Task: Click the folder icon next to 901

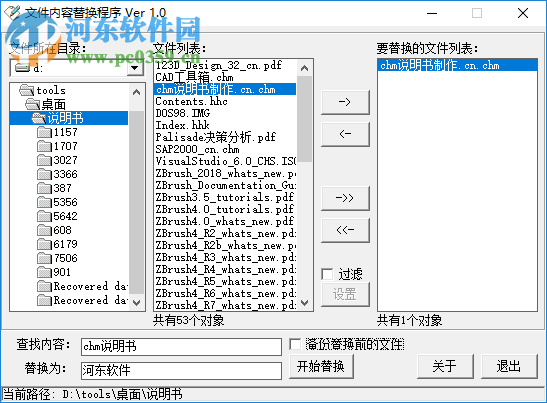Action: click(x=44, y=272)
